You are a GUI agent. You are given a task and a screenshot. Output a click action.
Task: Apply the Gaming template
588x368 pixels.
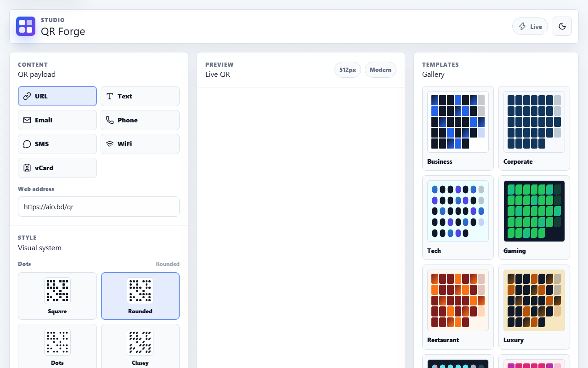pyautogui.click(x=534, y=218)
